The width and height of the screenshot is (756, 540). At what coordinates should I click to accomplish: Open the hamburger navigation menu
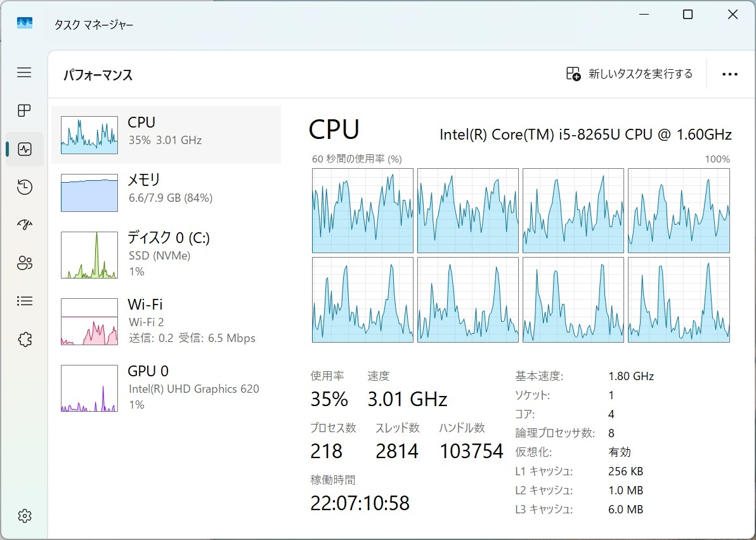24,72
